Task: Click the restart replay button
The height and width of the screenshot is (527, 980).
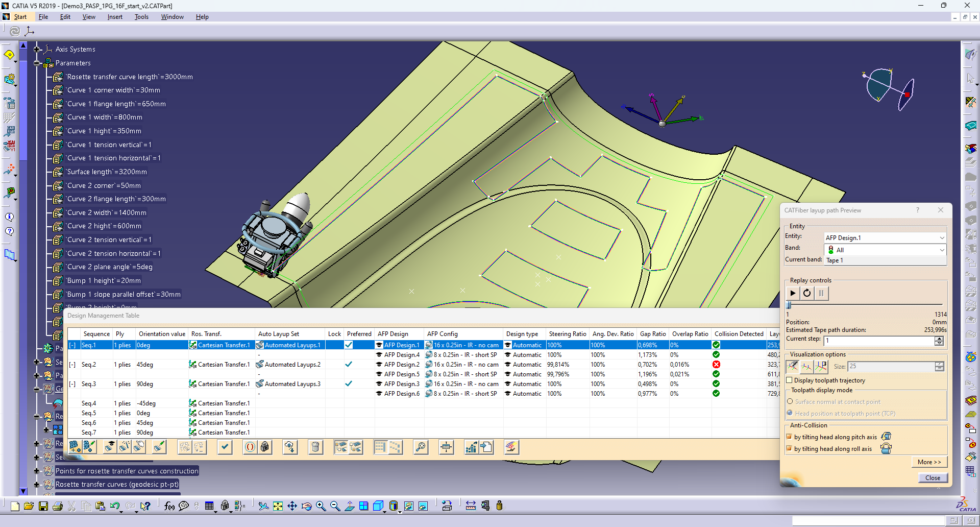Action: [x=807, y=293]
